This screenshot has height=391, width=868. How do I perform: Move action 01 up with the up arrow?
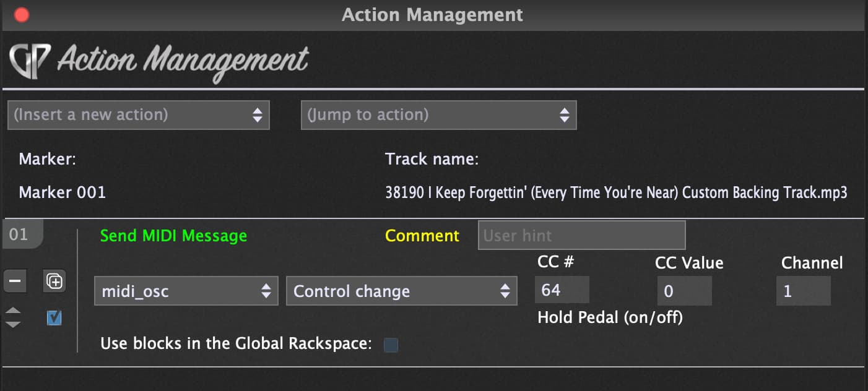13,311
